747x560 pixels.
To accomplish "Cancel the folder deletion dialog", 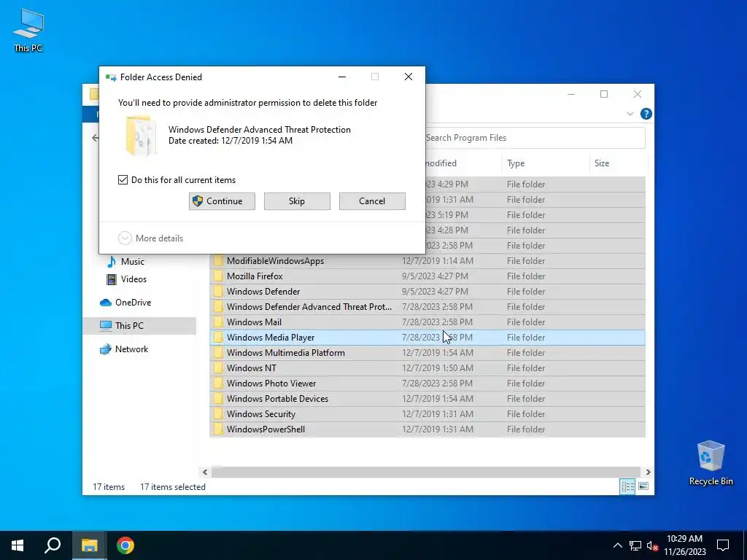I will tap(372, 201).
